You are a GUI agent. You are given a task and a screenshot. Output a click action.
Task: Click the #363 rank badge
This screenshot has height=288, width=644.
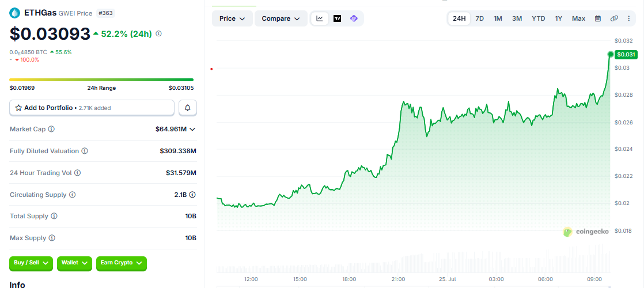coord(106,13)
